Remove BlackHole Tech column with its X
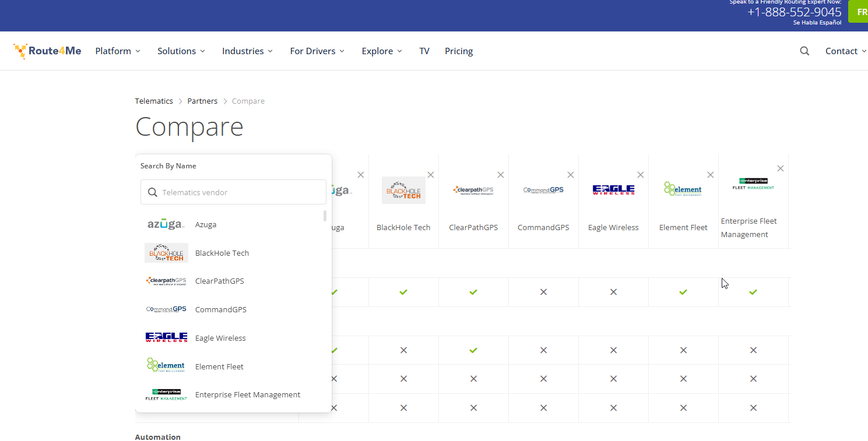The image size is (868, 441). [431, 175]
